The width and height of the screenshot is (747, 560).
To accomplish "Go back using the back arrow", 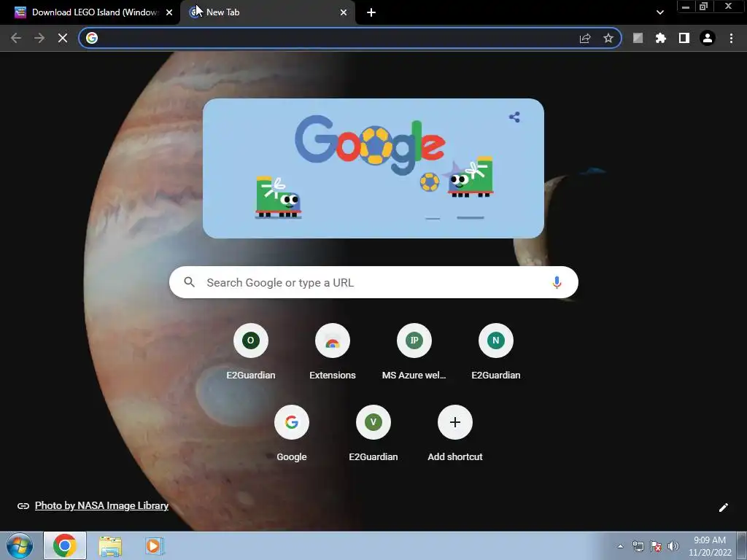I will [16, 38].
